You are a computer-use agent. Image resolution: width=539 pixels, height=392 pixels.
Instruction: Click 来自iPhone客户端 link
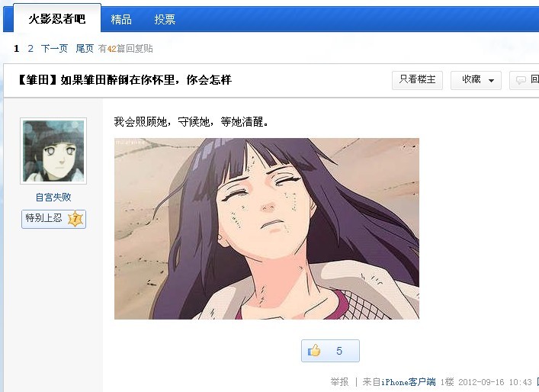(399, 381)
